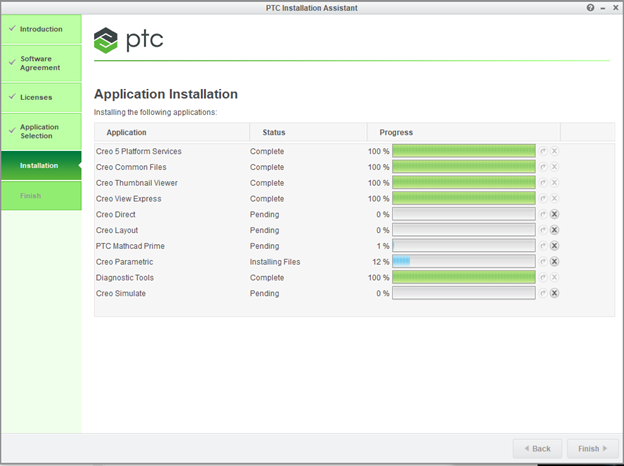Image resolution: width=624 pixels, height=466 pixels.
Task: Click the Back button
Action: tap(537, 448)
